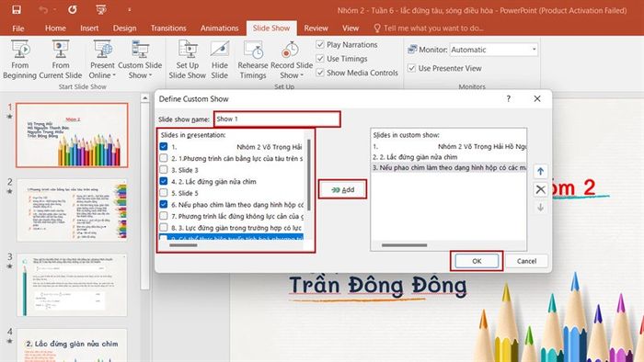
Task: Select custom show item 1. Nhóm 2 Võ Trọng Hải
Action: (449, 146)
